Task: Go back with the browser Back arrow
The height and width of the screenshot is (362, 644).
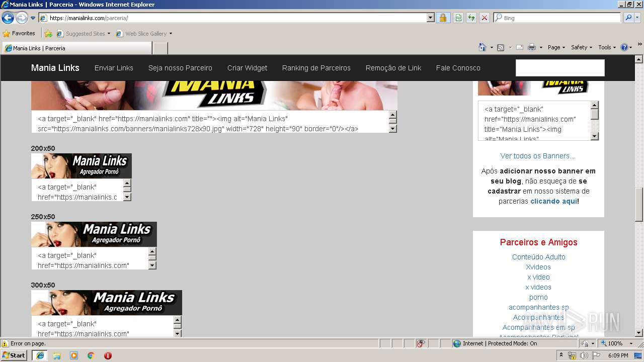Action: 8,18
